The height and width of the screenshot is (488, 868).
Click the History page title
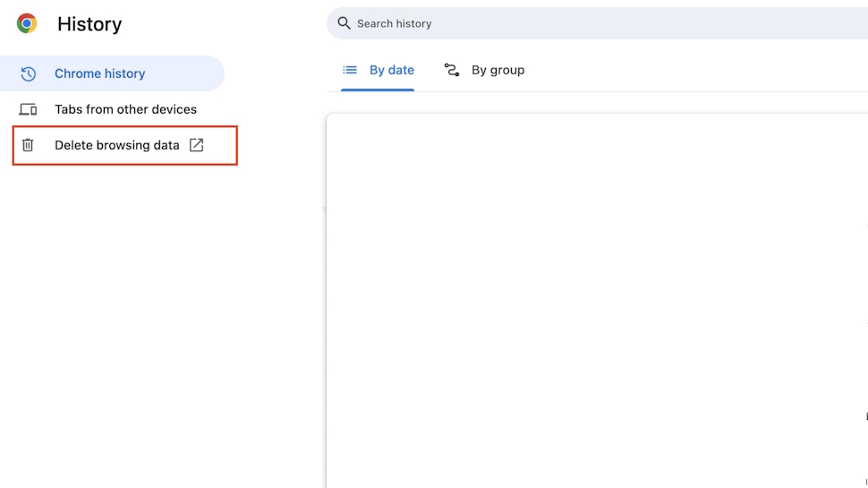point(89,24)
